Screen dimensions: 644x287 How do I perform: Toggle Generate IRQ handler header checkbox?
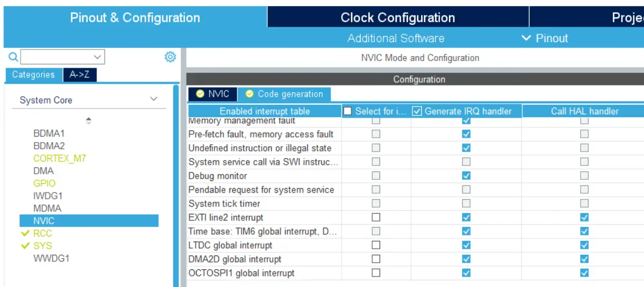tap(417, 111)
